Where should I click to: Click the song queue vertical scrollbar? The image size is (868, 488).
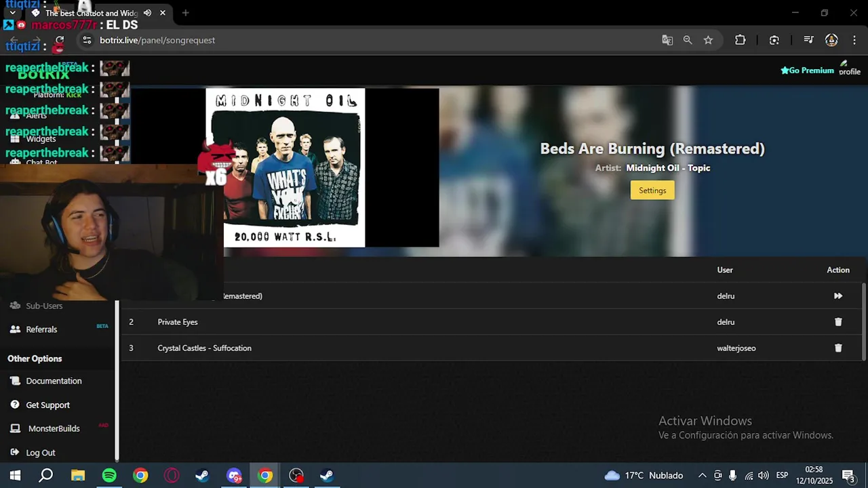863,321
